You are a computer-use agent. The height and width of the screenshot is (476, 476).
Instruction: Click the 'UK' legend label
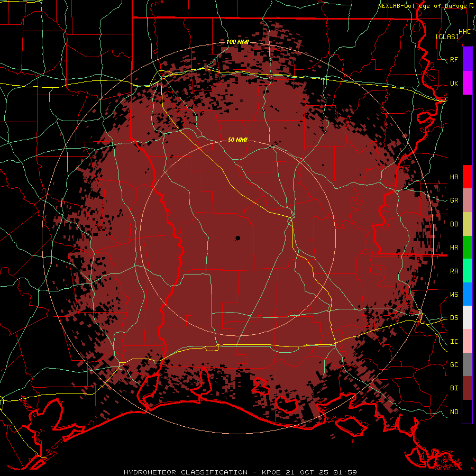coord(454,83)
